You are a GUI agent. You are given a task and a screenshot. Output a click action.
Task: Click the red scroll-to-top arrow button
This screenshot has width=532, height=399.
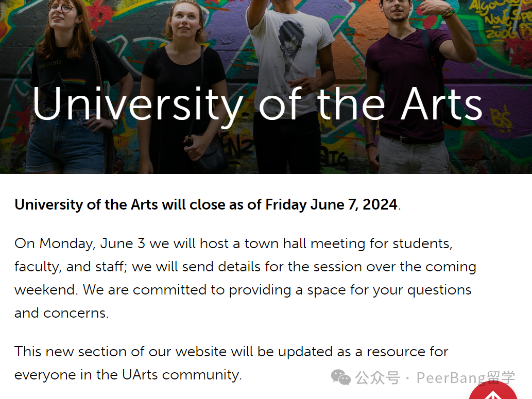click(x=493, y=390)
